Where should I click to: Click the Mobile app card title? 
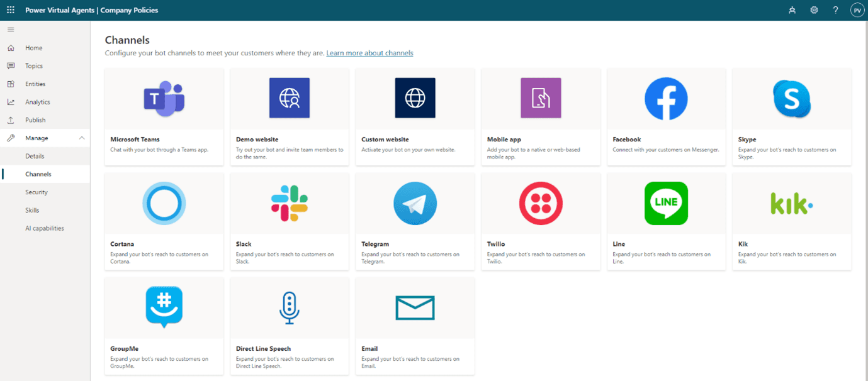[x=504, y=140]
